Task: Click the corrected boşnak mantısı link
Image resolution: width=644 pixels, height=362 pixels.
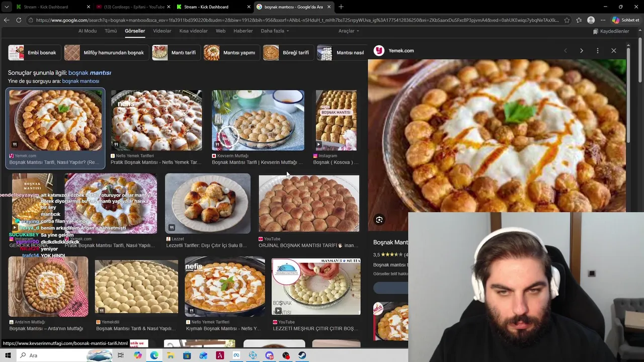Action: point(90,73)
